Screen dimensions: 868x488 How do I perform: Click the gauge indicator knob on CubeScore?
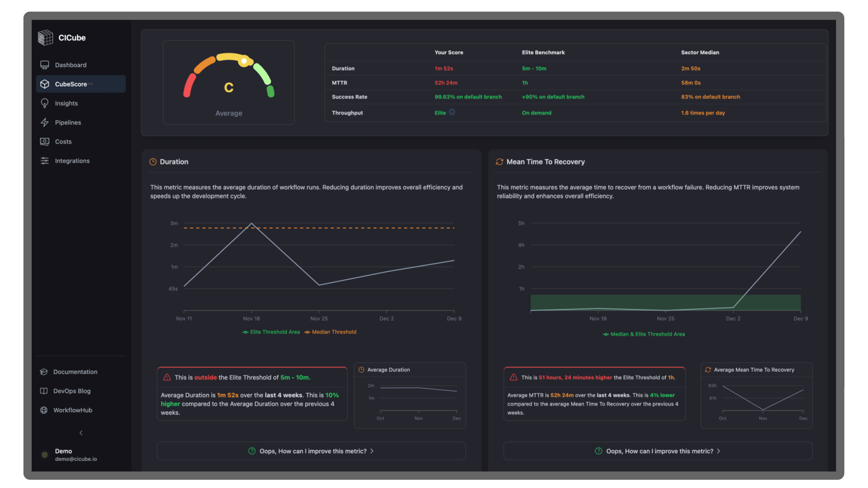coord(244,61)
